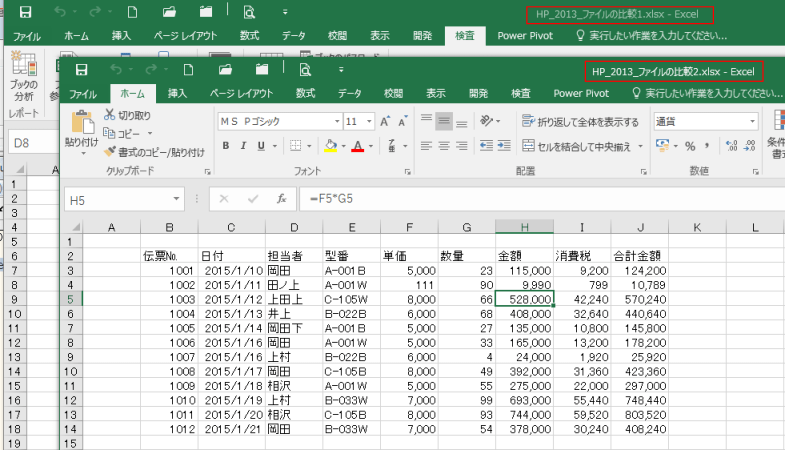
Task: Toggle Bold formatting
Action: [227, 146]
